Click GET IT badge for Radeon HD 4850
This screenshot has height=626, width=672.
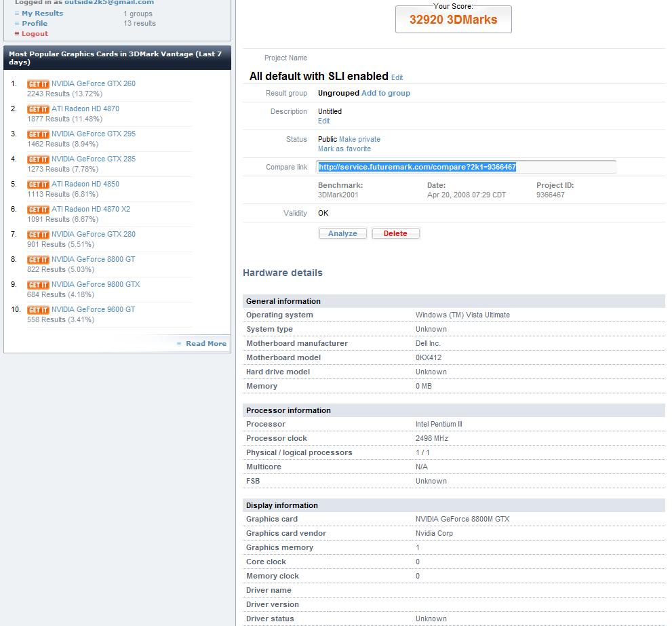click(x=38, y=184)
